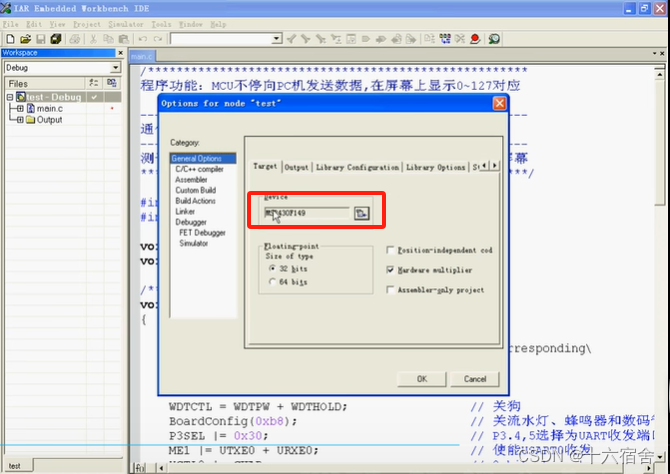
Task: Expand the Output folder node
Action: [x=20, y=120]
